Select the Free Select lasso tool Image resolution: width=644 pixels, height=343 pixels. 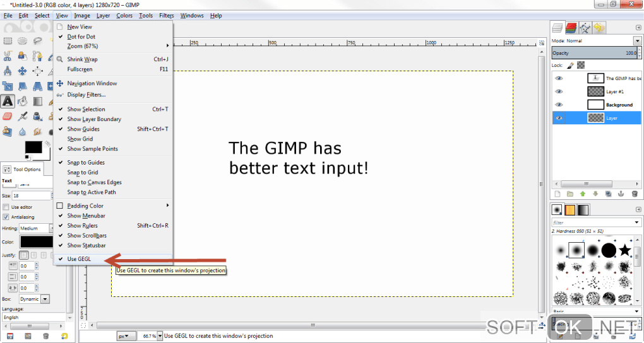point(37,40)
